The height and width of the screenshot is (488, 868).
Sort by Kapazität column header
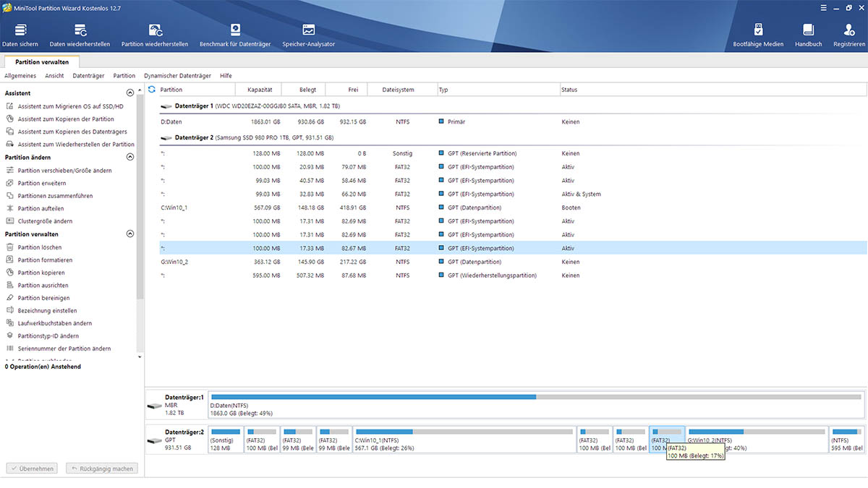[x=259, y=90]
